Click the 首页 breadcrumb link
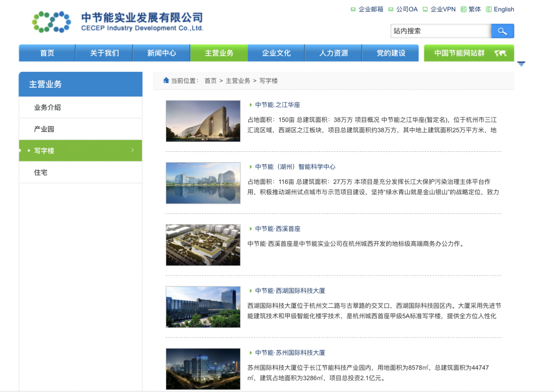The image size is (554, 392). click(x=211, y=81)
